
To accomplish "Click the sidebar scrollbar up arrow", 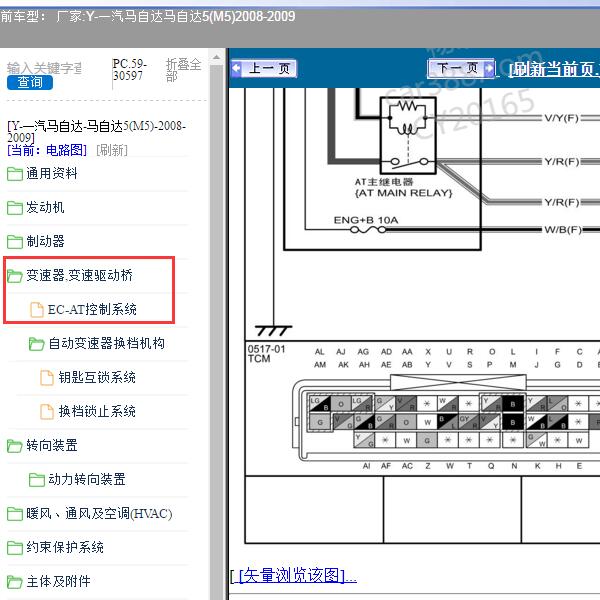I will (216, 58).
